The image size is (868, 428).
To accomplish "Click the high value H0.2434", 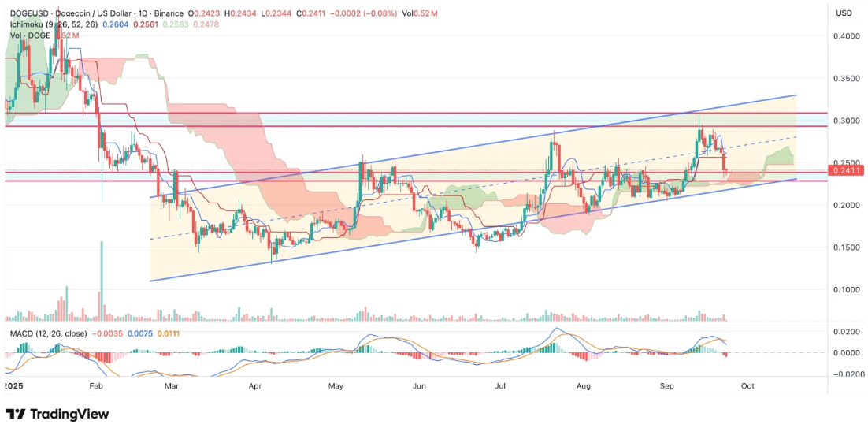I will tap(241, 13).
